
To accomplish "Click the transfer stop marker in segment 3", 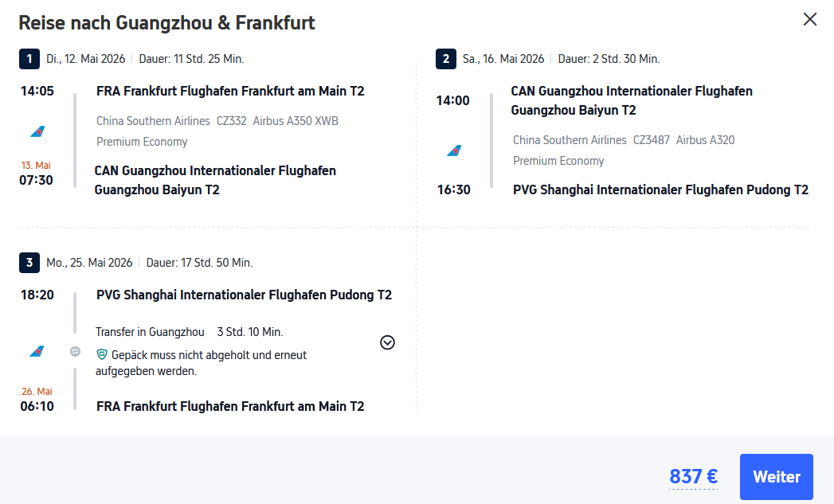I will pos(75,351).
